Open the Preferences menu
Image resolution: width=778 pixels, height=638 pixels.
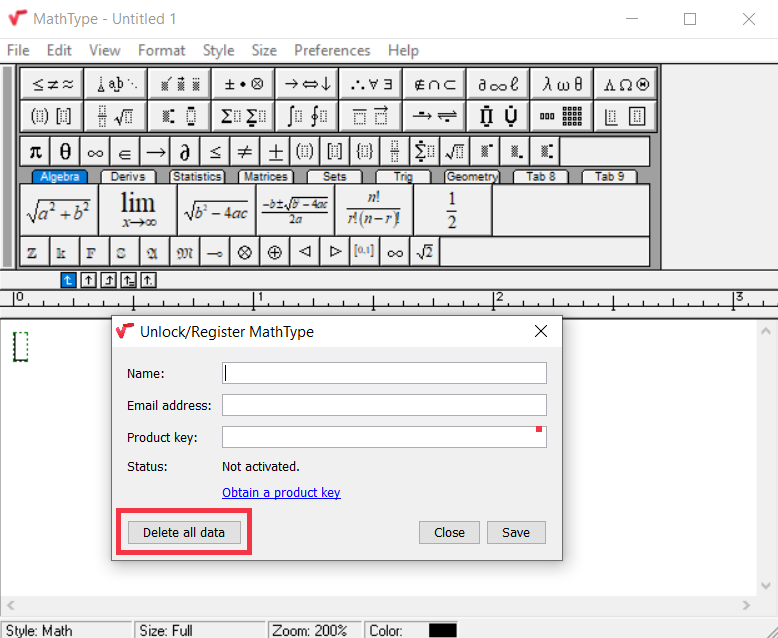click(332, 50)
